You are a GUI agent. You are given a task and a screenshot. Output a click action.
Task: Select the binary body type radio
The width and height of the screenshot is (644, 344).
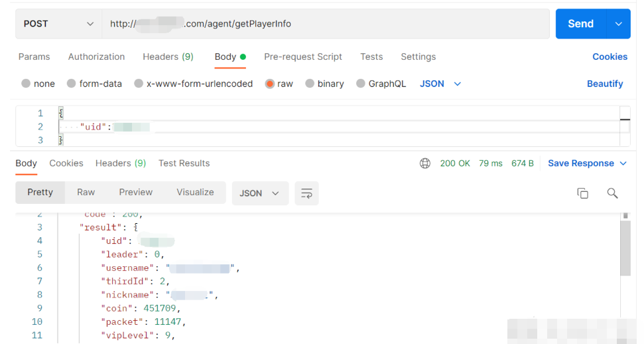pos(310,84)
